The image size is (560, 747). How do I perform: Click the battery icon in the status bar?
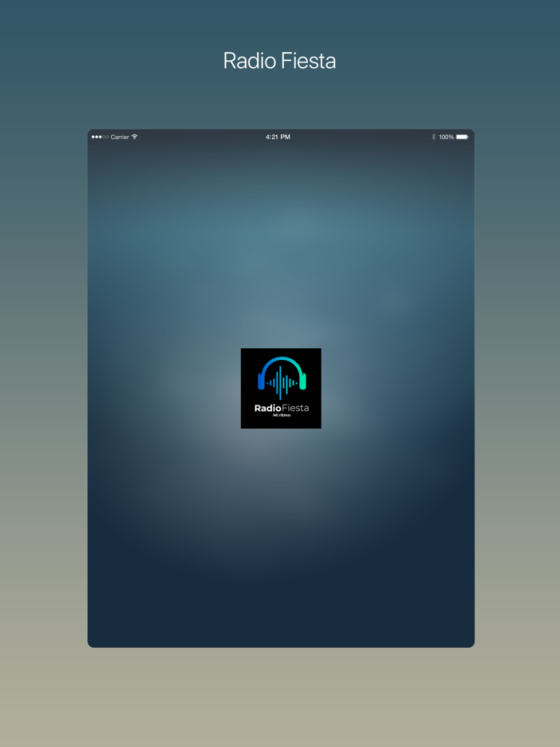[x=462, y=137]
